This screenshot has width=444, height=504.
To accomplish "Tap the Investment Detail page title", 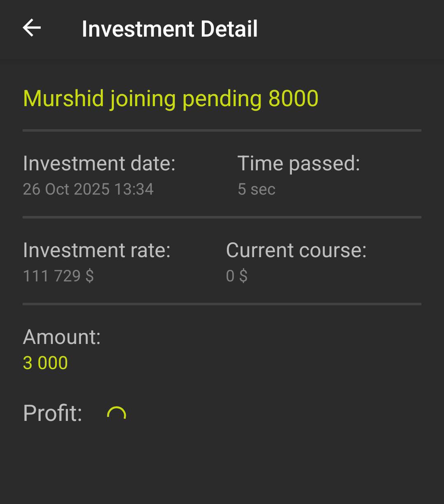I will [x=169, y=29].
